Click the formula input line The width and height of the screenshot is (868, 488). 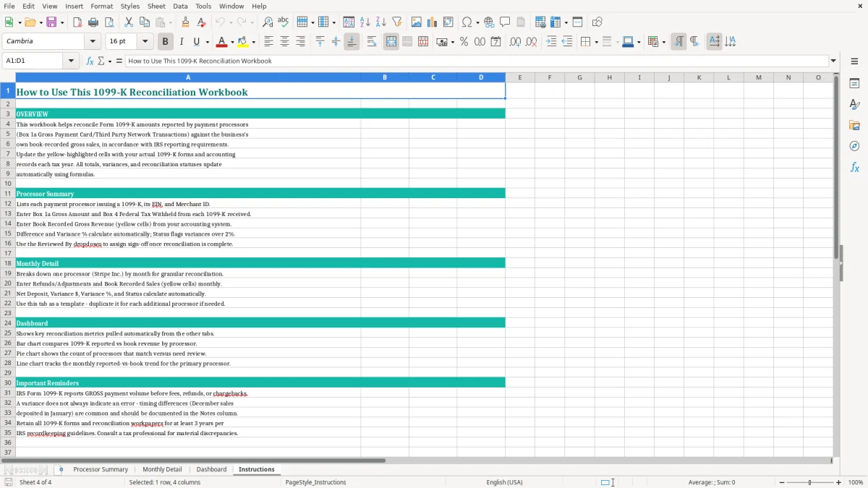(476, 61)
